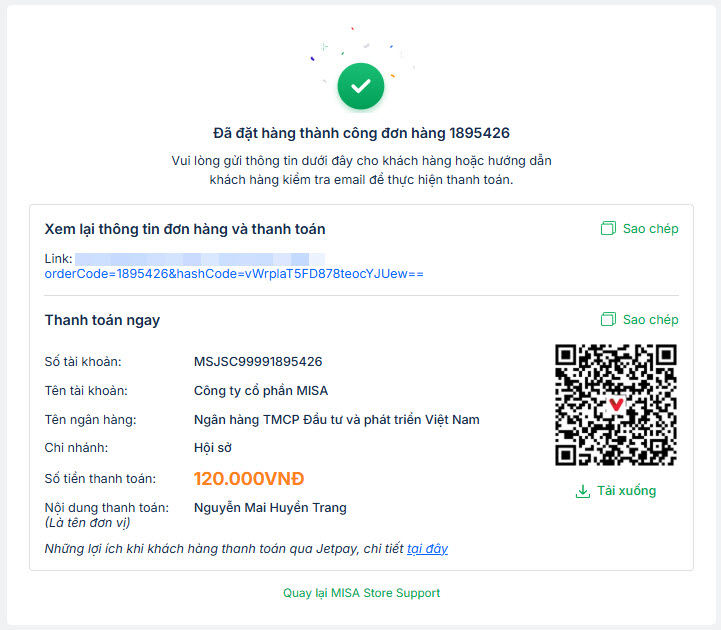
Task: Click the green success checkmark icon
Action: (361, 86)
